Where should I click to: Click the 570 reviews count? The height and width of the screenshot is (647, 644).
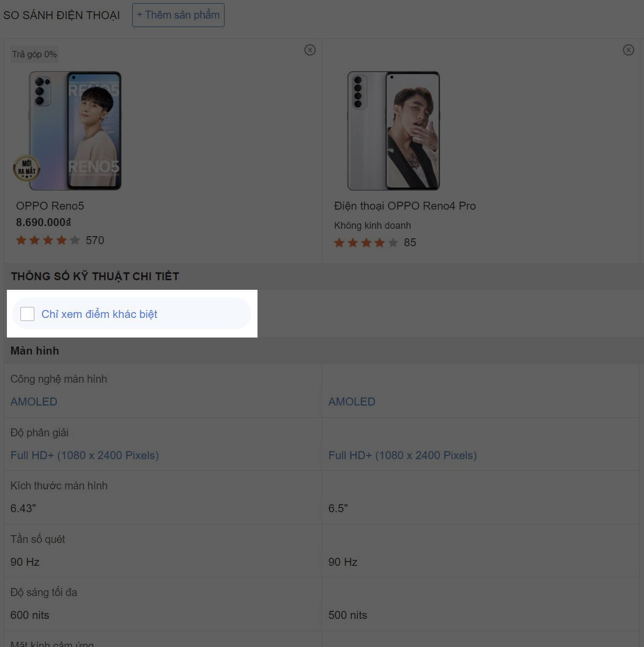95,240
